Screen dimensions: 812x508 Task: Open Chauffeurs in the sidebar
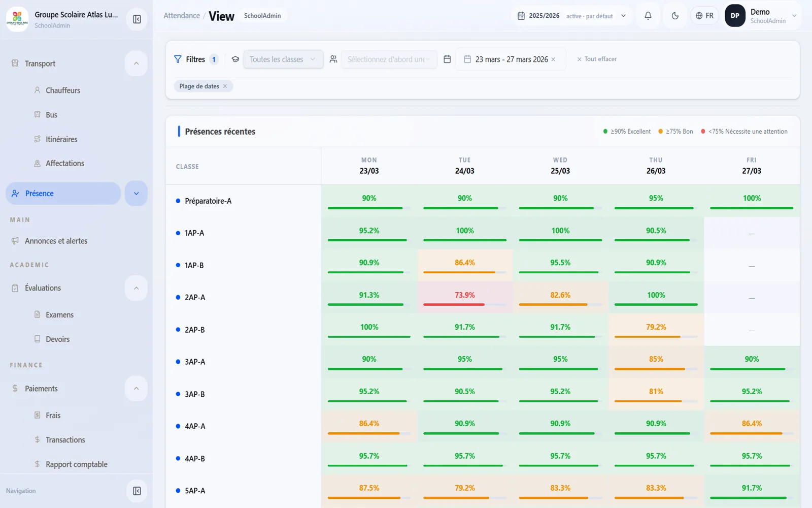[63, 90]
